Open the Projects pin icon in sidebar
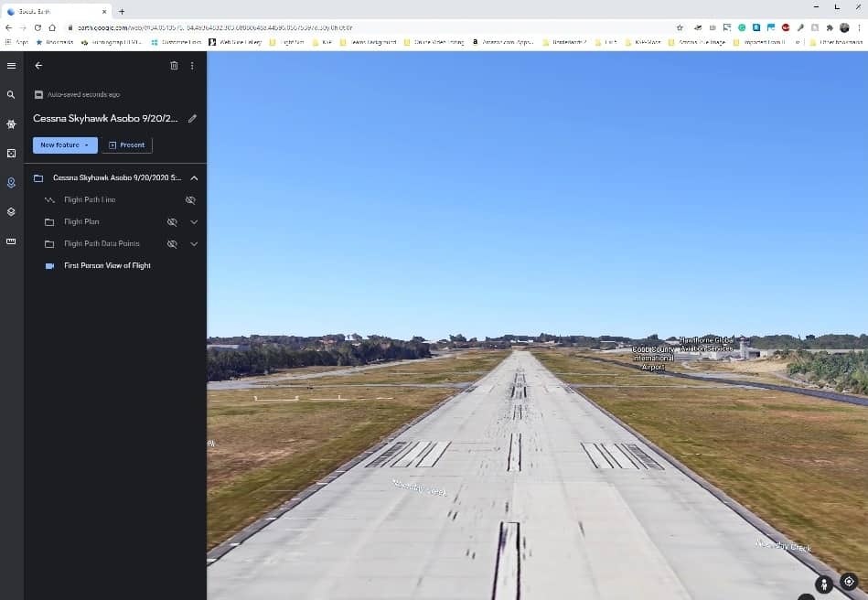The image size is (868, 600). pyautogui.click(x=11, y=182)
